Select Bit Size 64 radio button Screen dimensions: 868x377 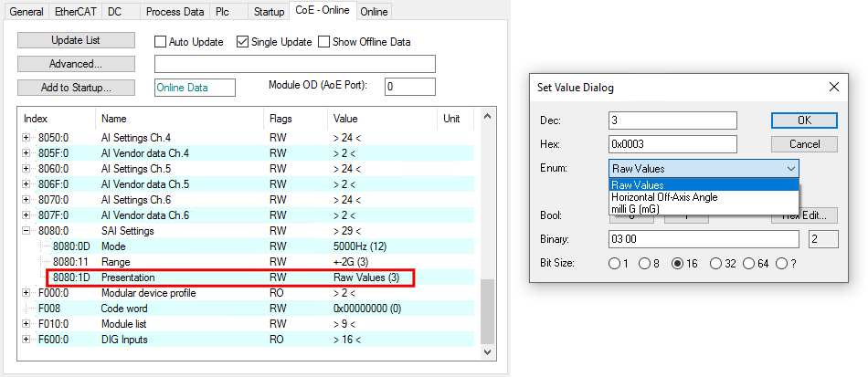tap(748, 264)
